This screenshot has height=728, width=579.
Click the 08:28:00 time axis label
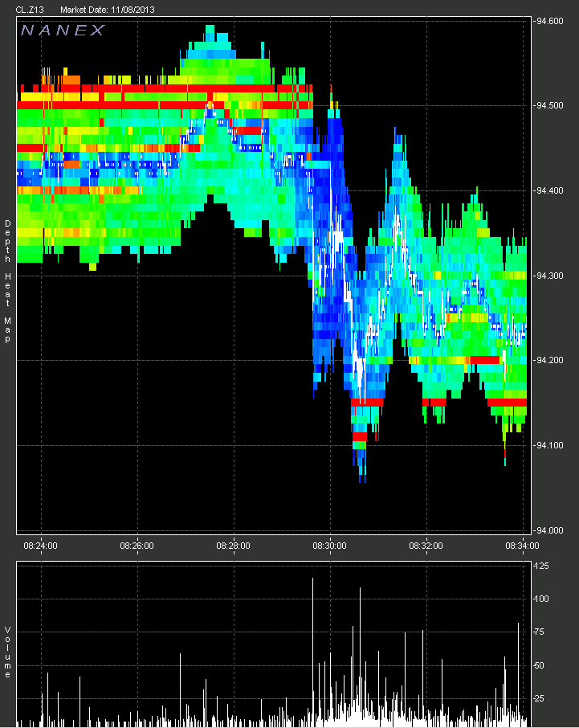[x=233, y=546]
